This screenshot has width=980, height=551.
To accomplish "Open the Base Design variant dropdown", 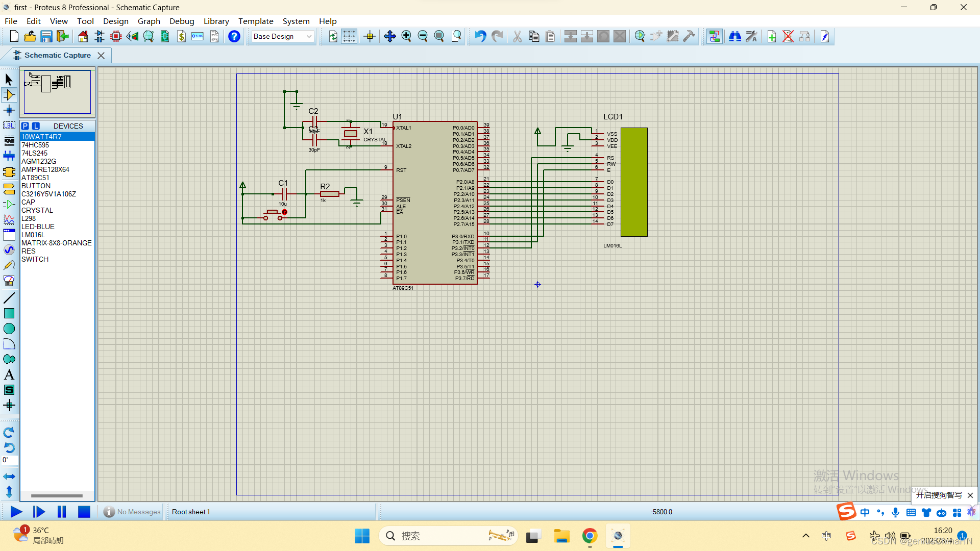I will (x=283, y=36).
